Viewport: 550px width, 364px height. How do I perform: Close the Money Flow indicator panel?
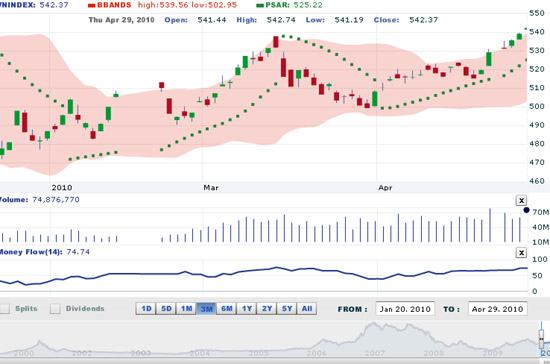tap(521, 252)
